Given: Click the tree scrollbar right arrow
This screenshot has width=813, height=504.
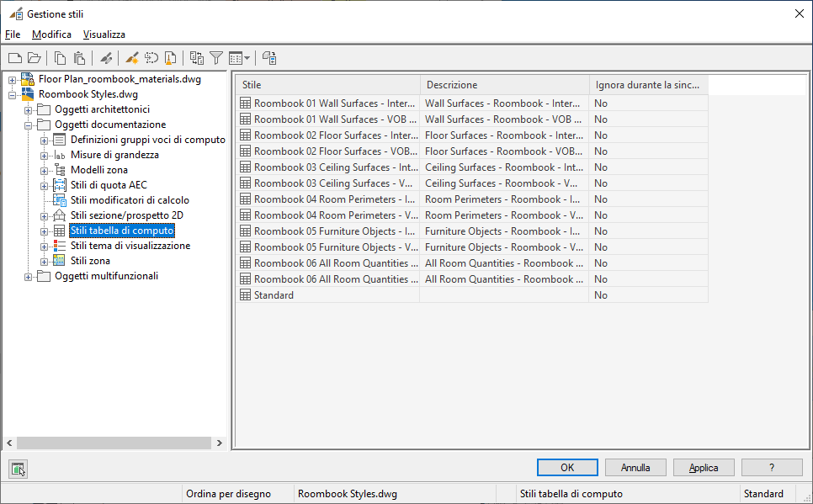Looking at the screenshot, I should tap(220, 443).
